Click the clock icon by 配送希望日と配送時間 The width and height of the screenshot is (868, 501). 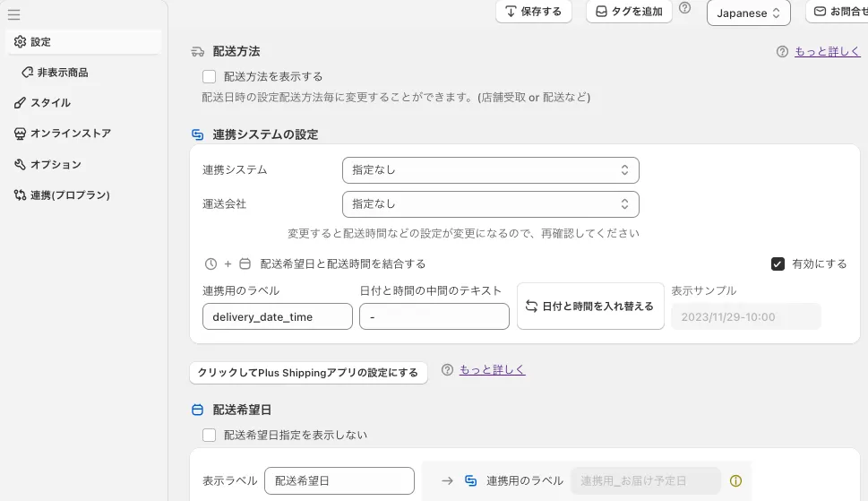[211, 264]
